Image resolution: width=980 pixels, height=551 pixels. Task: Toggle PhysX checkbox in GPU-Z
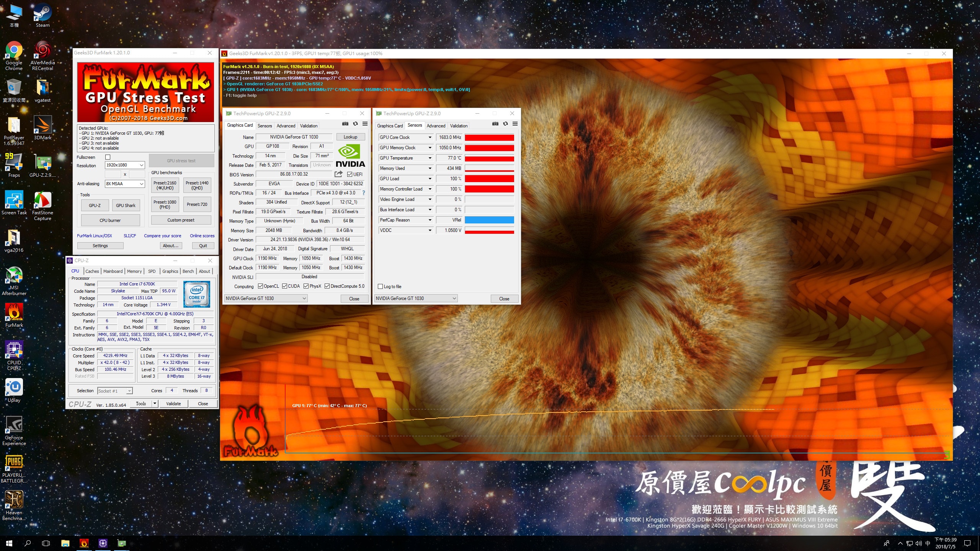306,286
